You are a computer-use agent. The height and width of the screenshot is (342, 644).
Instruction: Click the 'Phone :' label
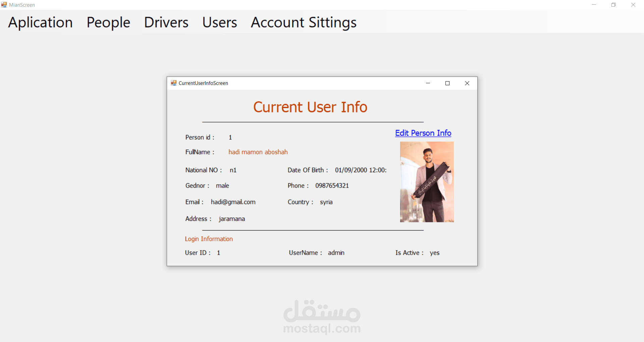pyautogui.click(x=298, y=186)
